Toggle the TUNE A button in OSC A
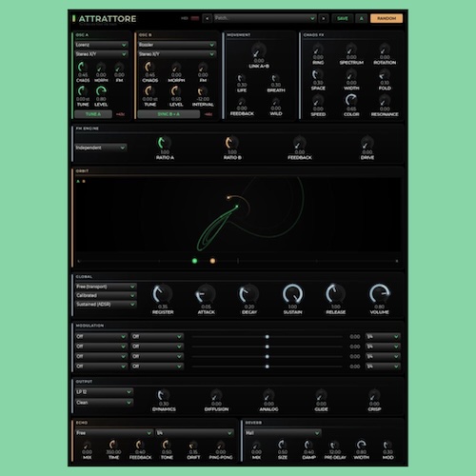The width and height of the screenshot is (476, 476). (x=93, y=114)
